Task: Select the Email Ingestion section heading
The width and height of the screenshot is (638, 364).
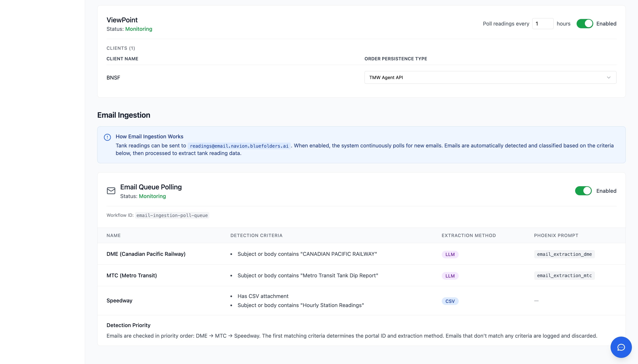Action: (123, 115)
